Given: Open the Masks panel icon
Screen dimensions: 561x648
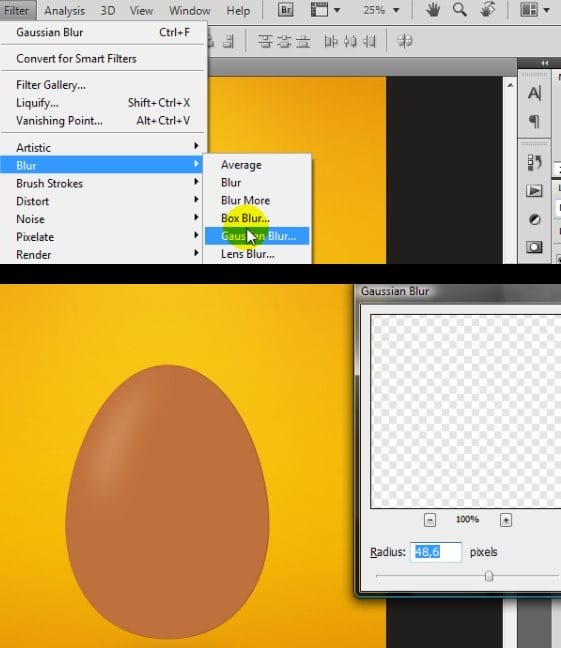Looking at the screenshot, I should [534, 247].
